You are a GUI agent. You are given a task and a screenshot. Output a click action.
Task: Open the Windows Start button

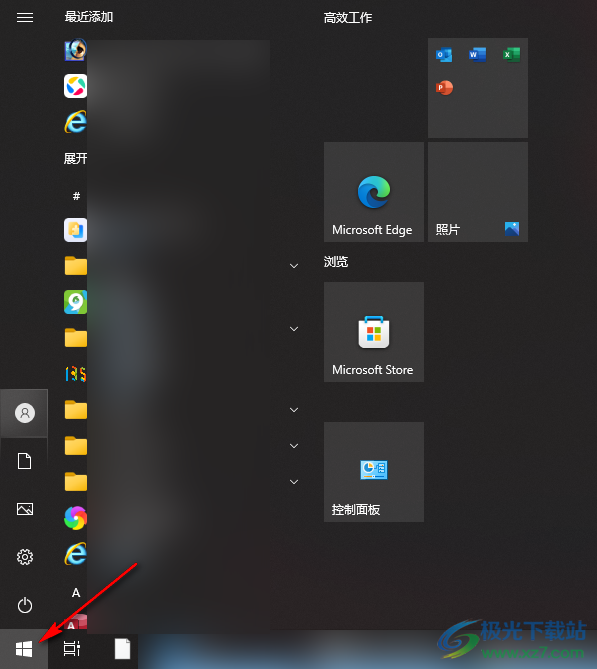(24, 649)
